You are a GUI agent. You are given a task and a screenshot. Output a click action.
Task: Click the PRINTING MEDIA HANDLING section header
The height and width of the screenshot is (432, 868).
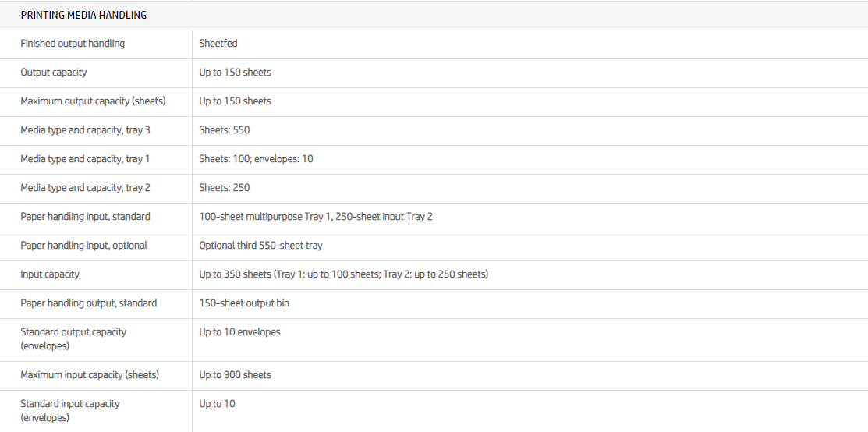click(83, 15)
